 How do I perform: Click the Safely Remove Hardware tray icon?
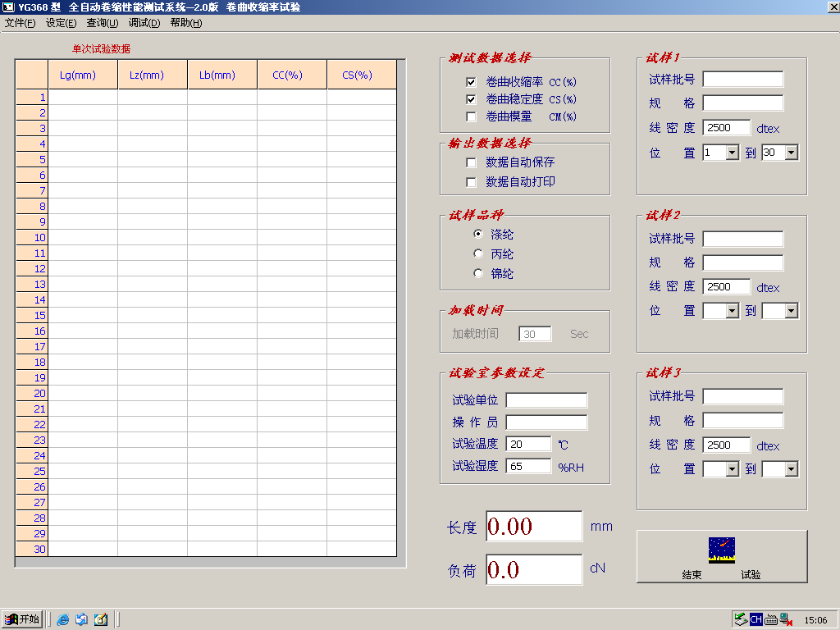(741, 619)
